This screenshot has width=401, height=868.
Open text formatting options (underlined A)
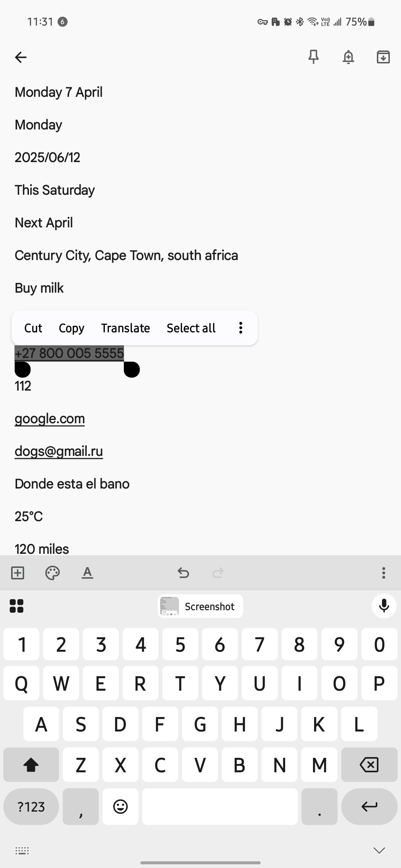pos(87,573)
